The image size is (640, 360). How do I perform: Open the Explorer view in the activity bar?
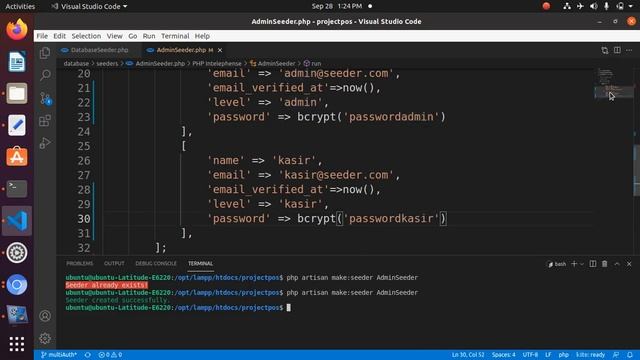coord(45,53)
